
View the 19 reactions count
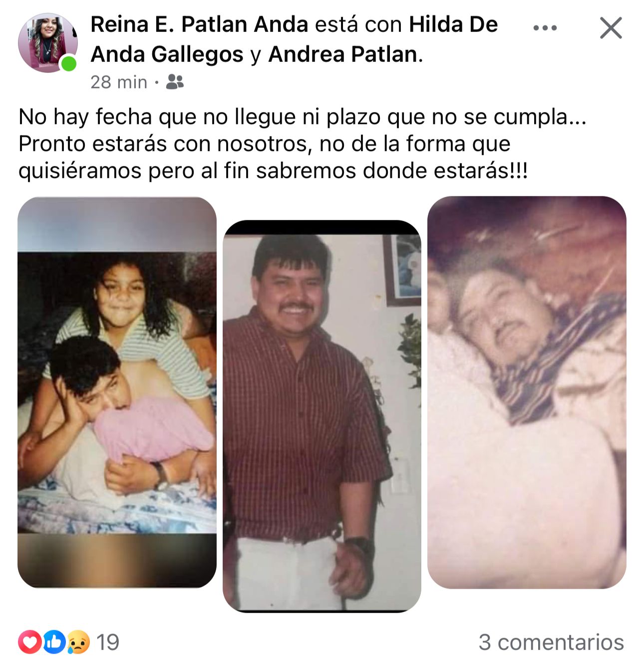click(107, 643)
